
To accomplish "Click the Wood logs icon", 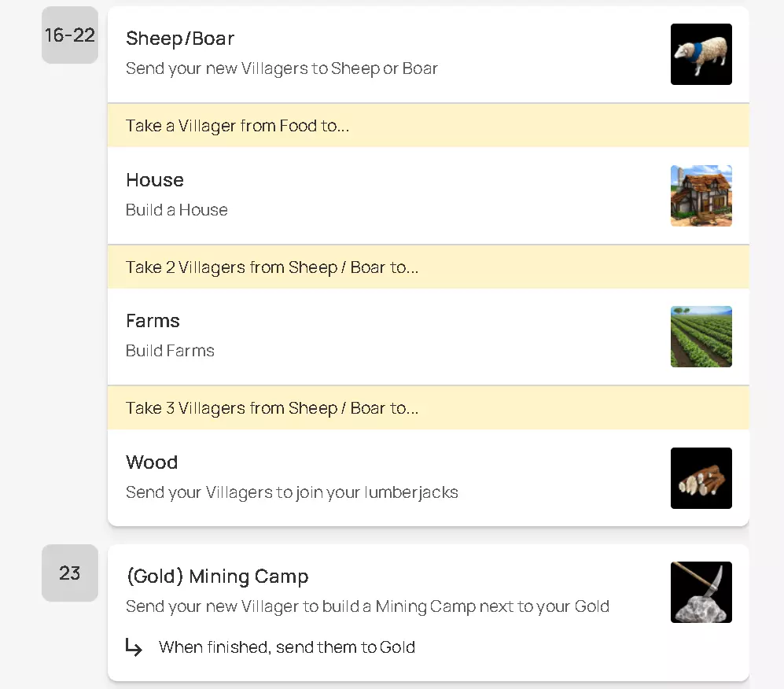I will click(701, 478).
